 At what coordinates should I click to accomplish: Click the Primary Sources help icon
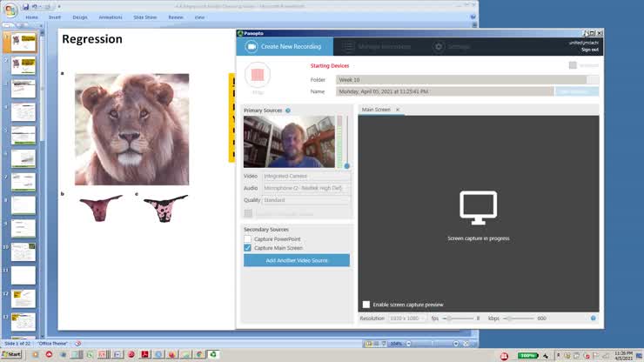pos(288,111)
